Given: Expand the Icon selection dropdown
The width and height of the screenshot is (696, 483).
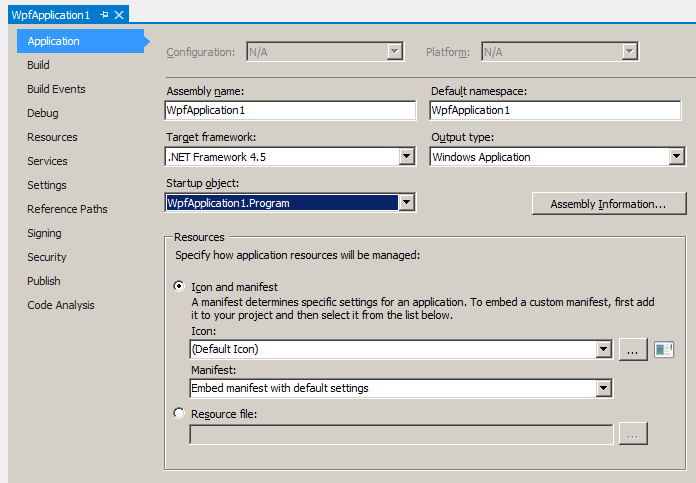Looking at the screenshot, I should [x=604, y=350].
